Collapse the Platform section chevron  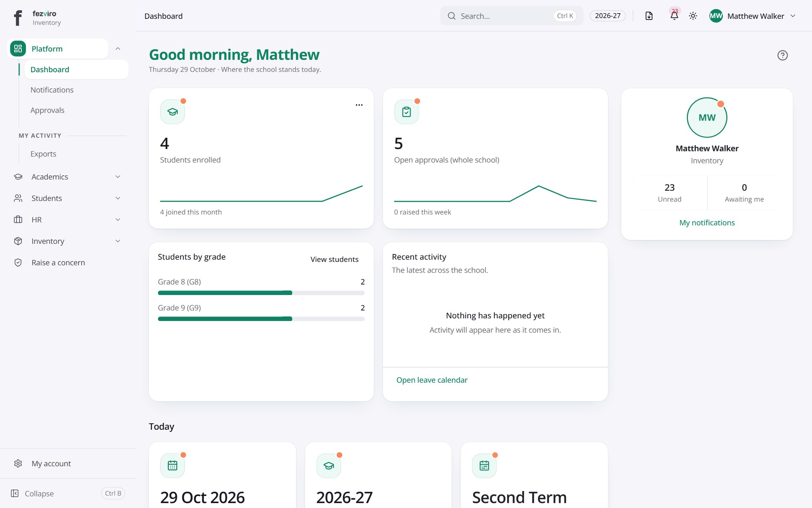118,49
